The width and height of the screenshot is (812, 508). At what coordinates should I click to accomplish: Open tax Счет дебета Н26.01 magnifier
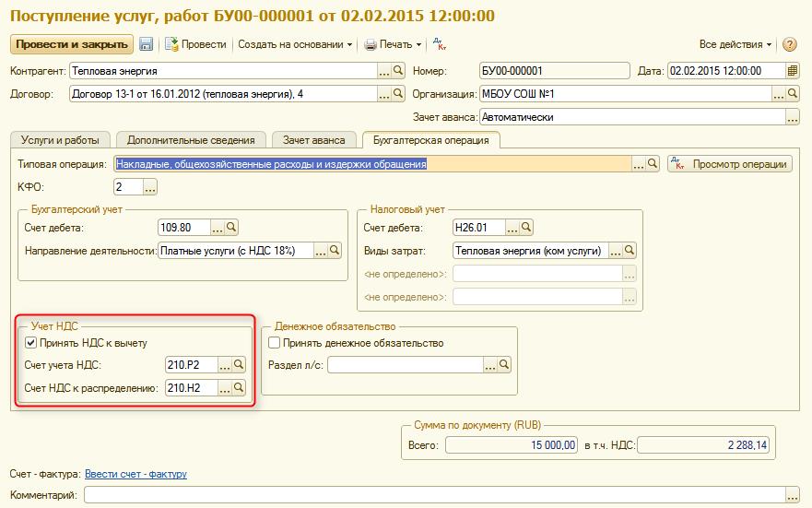pyautogui.click(x=526, y=228)
